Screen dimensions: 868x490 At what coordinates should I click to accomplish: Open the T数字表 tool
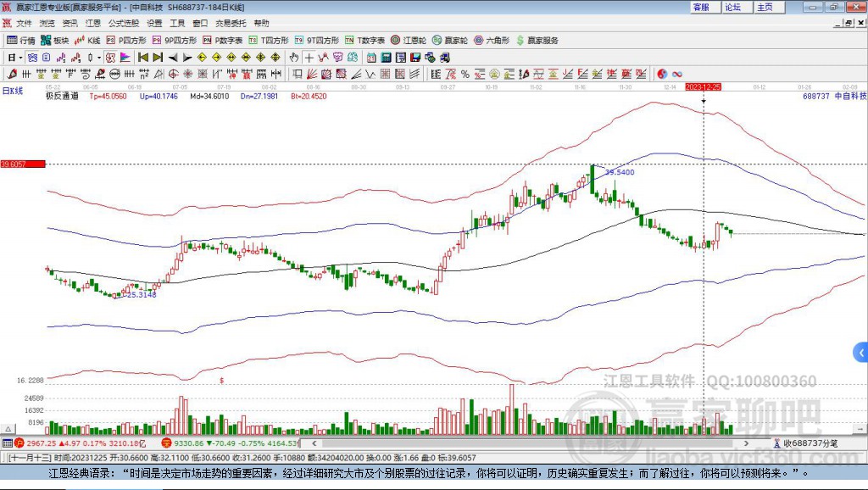364,41
